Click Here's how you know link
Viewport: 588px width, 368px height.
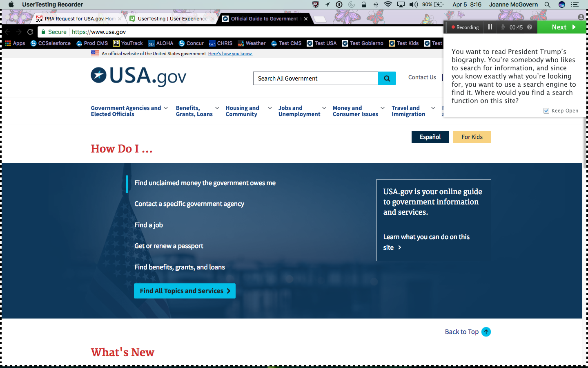(x=230, y=54)
